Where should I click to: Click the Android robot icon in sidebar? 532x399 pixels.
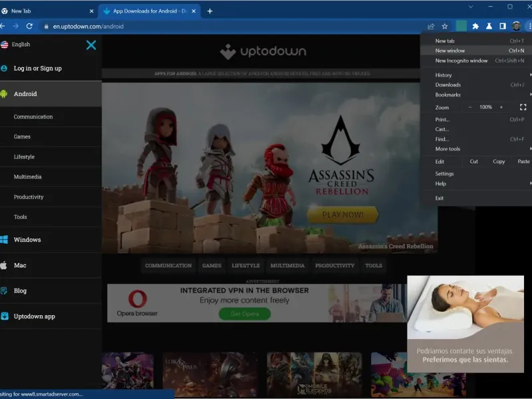(5, 94)
